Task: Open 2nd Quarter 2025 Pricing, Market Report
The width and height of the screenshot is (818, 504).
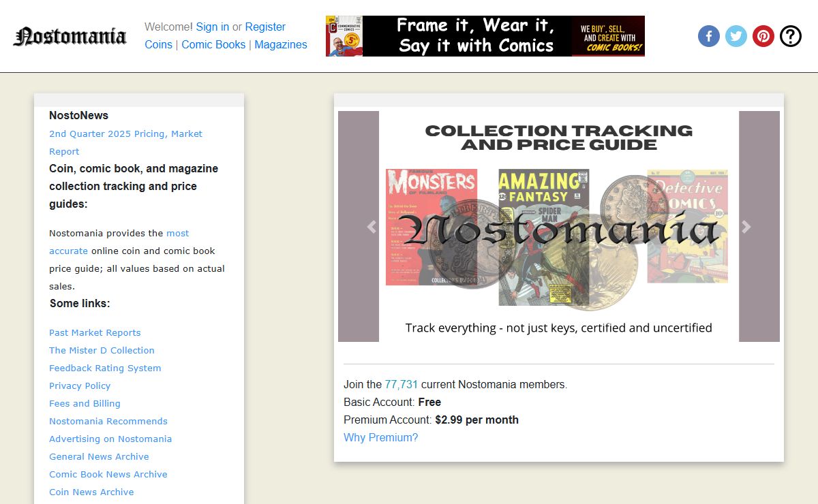Action: point(125,142)
